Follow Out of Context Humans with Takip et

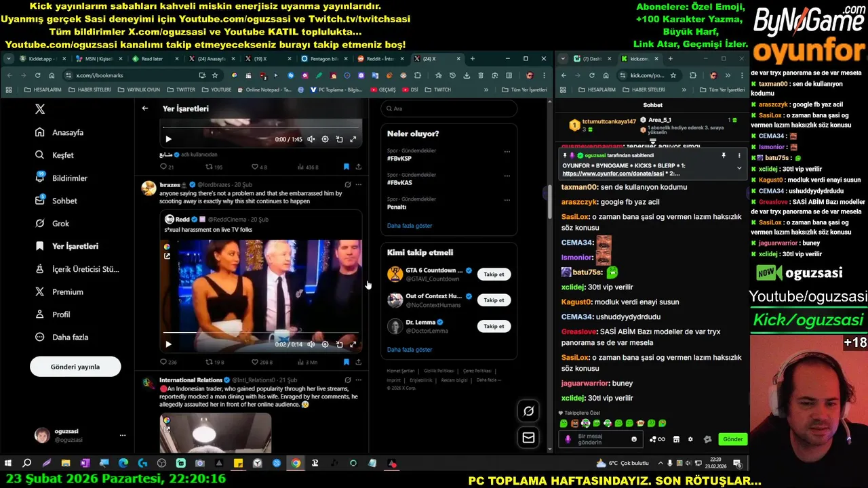tap(494, 300)
